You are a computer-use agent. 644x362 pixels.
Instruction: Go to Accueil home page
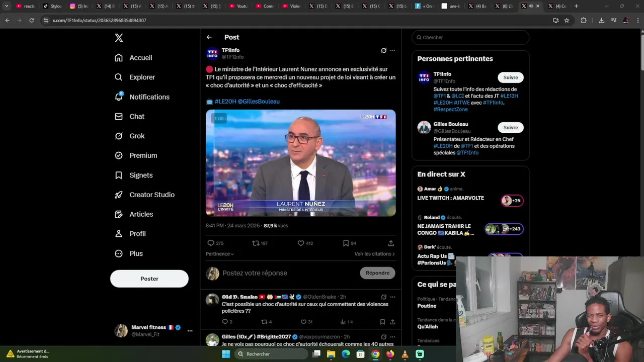[x=133, y=58]
